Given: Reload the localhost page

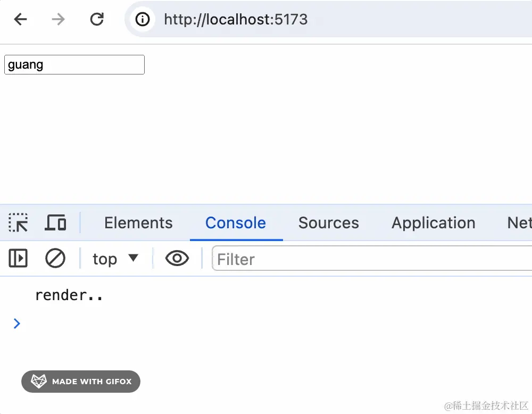Looking at the screenshot, I should pyautogui.click(x=97, y=19).
